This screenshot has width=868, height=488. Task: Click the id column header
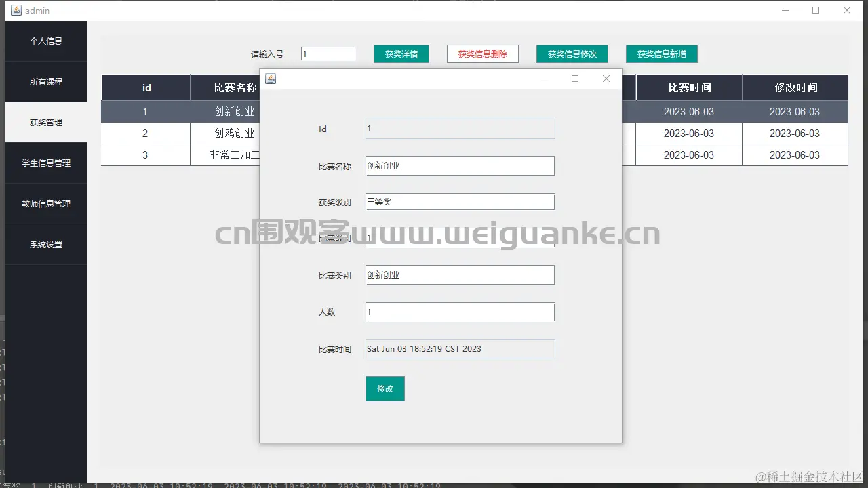point(146,87)
